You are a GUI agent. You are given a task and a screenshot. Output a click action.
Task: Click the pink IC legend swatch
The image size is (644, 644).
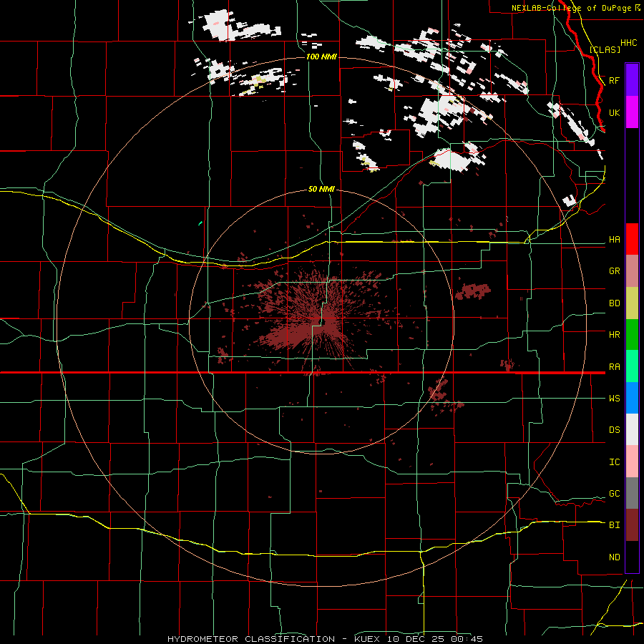click(632, 462)
